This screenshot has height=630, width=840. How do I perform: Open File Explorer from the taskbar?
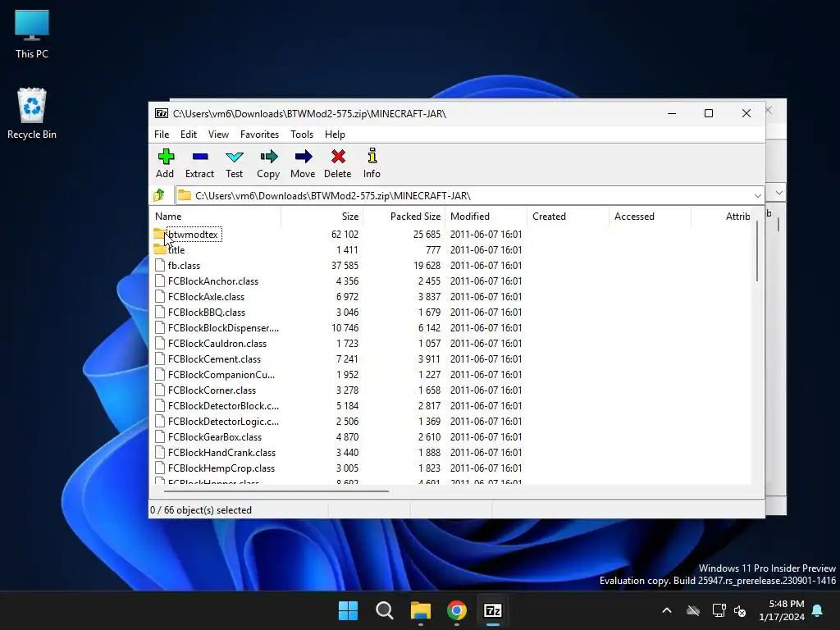(x=421, y=610)
